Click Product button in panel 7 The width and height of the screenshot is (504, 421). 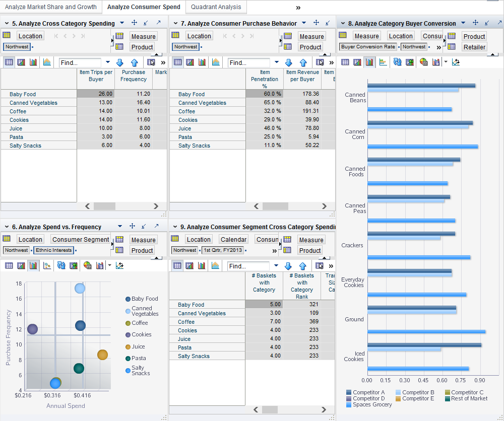310,47
